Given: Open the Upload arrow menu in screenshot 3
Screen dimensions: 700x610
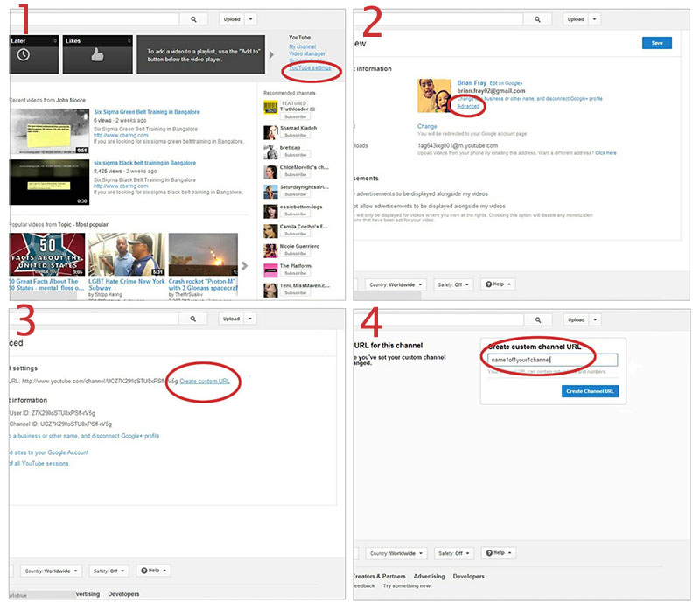Looking at the screenshot, I should [x=250, y=319].
